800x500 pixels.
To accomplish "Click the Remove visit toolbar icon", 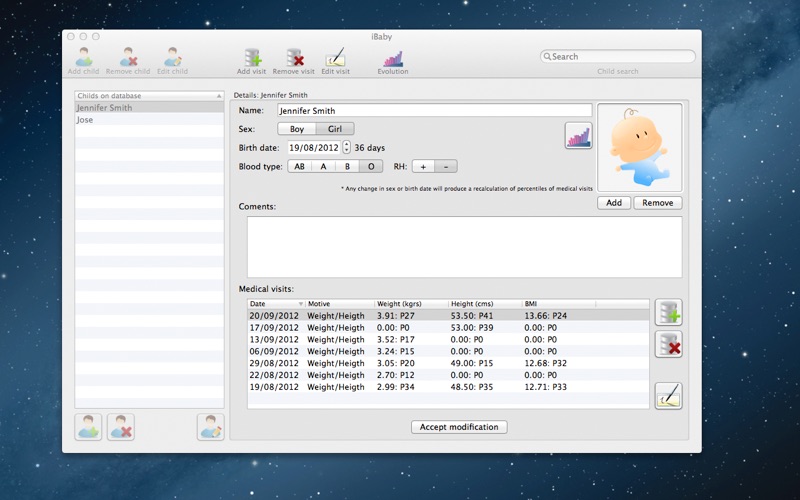I will click(x=293, y=58).
